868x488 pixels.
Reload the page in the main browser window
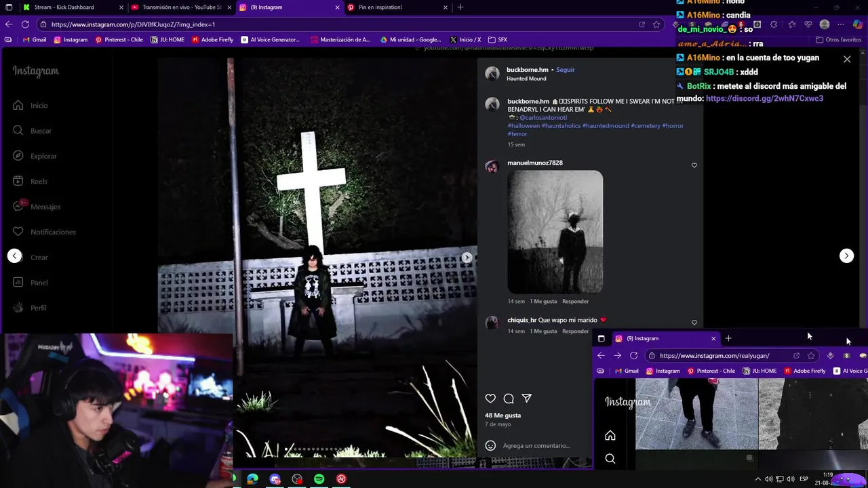click(x=25, y=24)
